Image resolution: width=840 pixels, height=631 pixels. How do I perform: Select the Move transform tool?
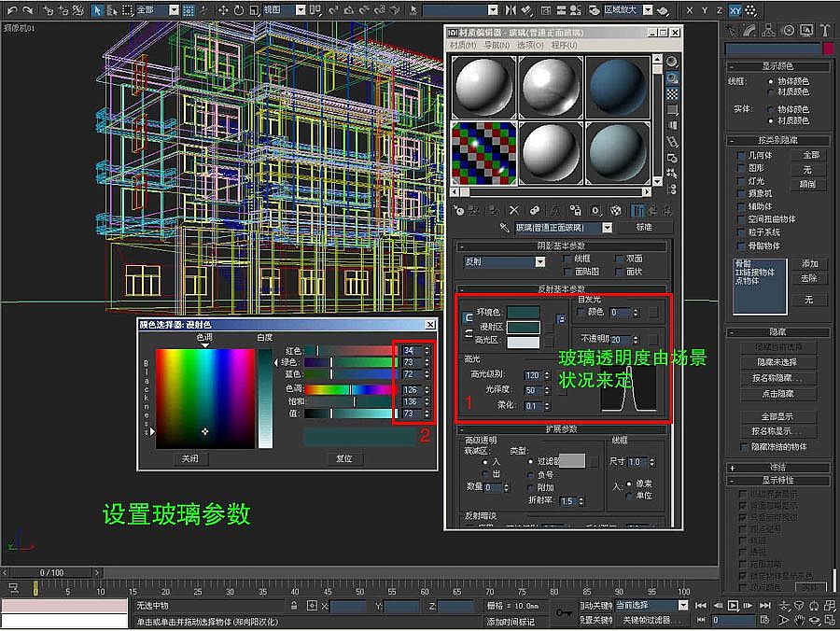pyautogui.click(x=224, y=10)
